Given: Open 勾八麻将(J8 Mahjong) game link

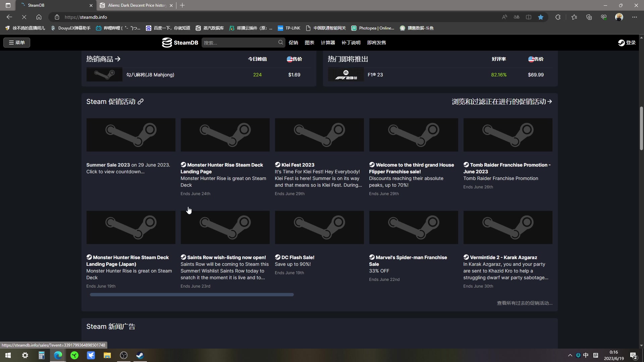Looking at the screenshot, I should pyautogui.click(x=150, y=75).
